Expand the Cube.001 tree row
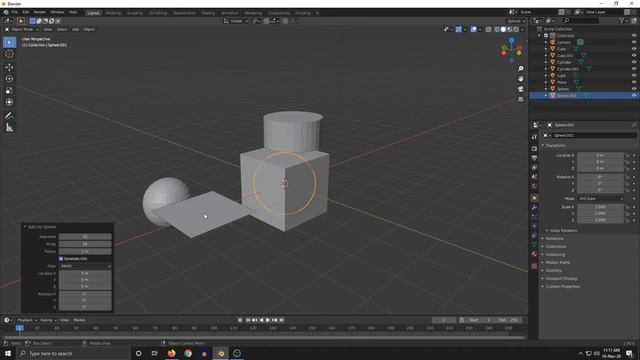 pos(546,56)
